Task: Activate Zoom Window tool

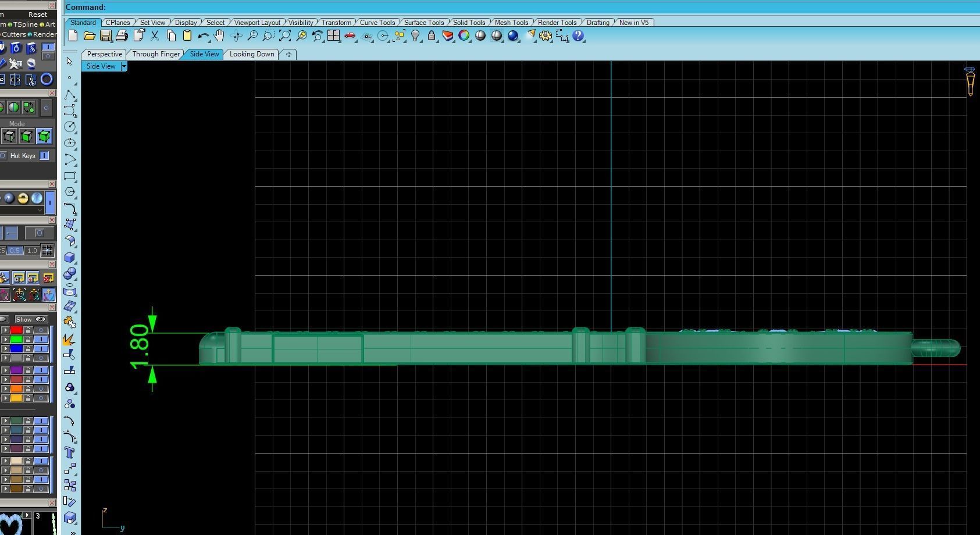Action: (268, 36)
